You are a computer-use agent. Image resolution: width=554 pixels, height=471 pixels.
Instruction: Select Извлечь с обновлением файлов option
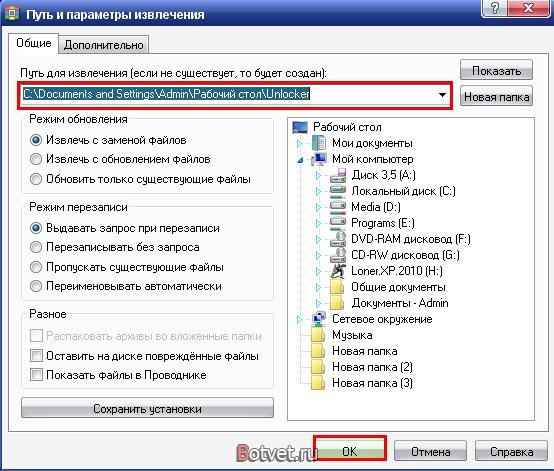[x=36, y=159]
